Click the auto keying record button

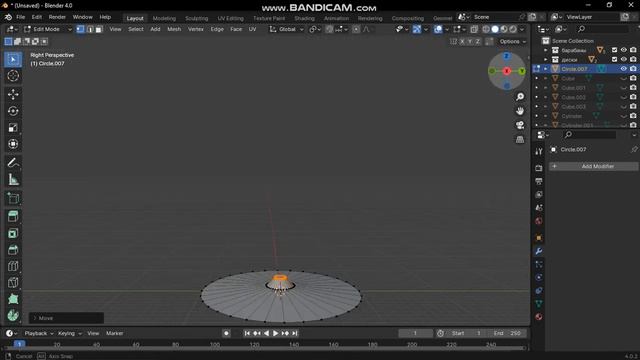pos(226,333)
